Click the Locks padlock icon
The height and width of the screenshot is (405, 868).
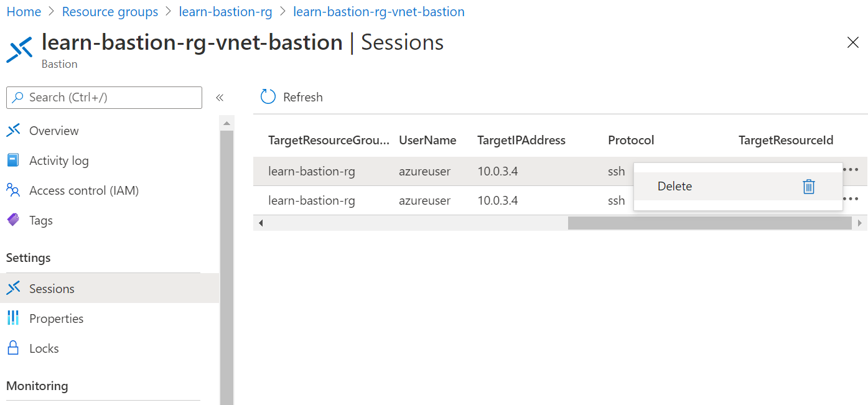coord(13,348)
